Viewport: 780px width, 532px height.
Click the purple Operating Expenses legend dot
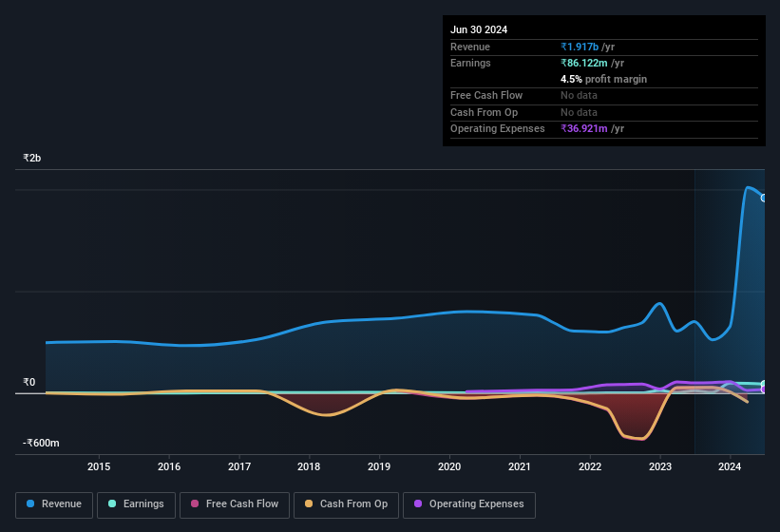[418, 503]
